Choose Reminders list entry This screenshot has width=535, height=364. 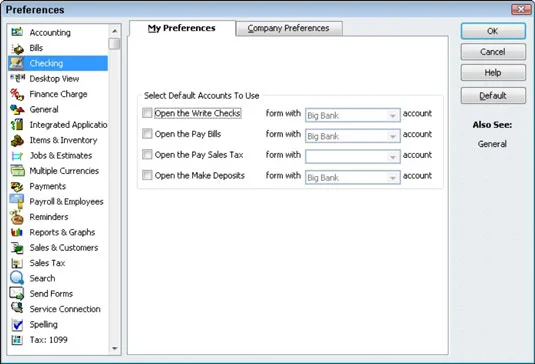pos(49,217)
